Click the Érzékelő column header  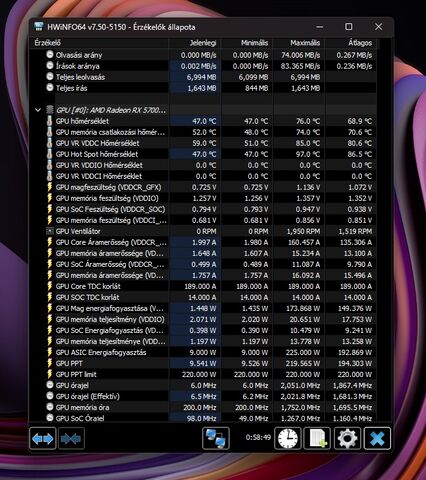(x=48, y=43)
